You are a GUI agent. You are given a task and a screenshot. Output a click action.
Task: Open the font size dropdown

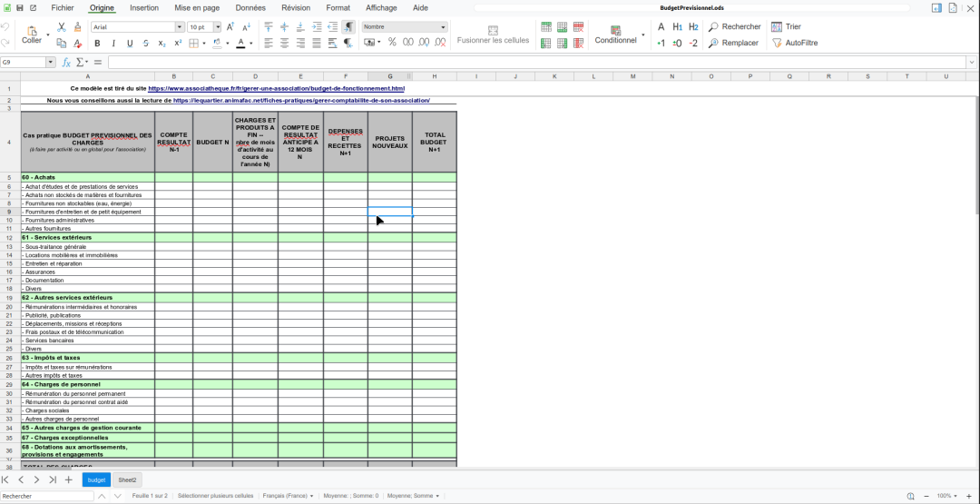click(218, 27)
